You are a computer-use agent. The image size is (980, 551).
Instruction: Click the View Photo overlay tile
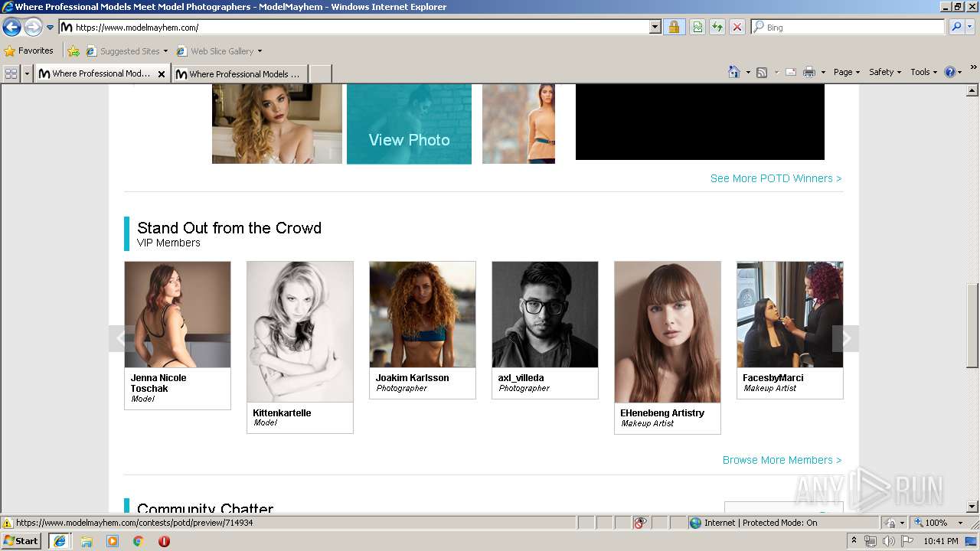coord(409,124)
